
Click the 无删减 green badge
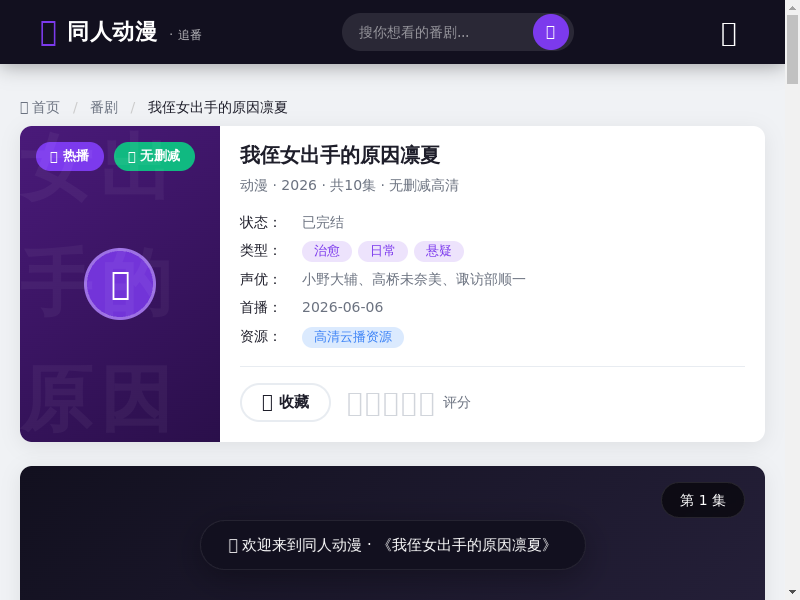154,156
